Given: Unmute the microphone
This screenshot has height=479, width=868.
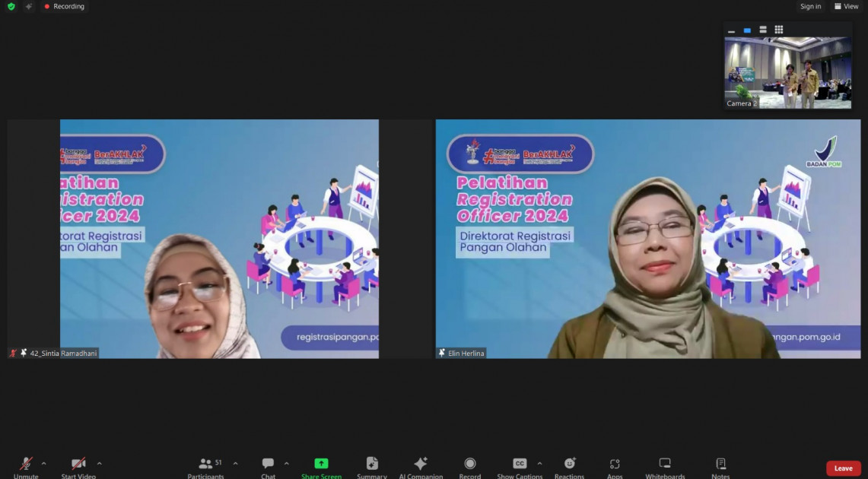Looking at the screenshot, I should (x=25, y=465).
